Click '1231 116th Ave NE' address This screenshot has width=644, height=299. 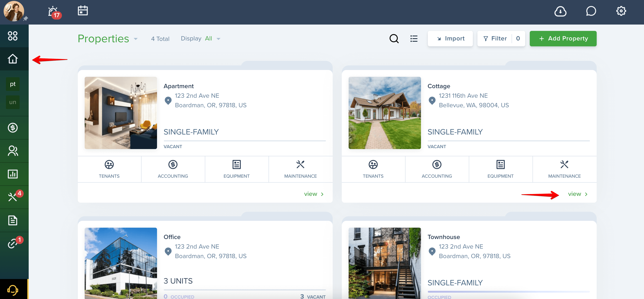tap(463, 96)
